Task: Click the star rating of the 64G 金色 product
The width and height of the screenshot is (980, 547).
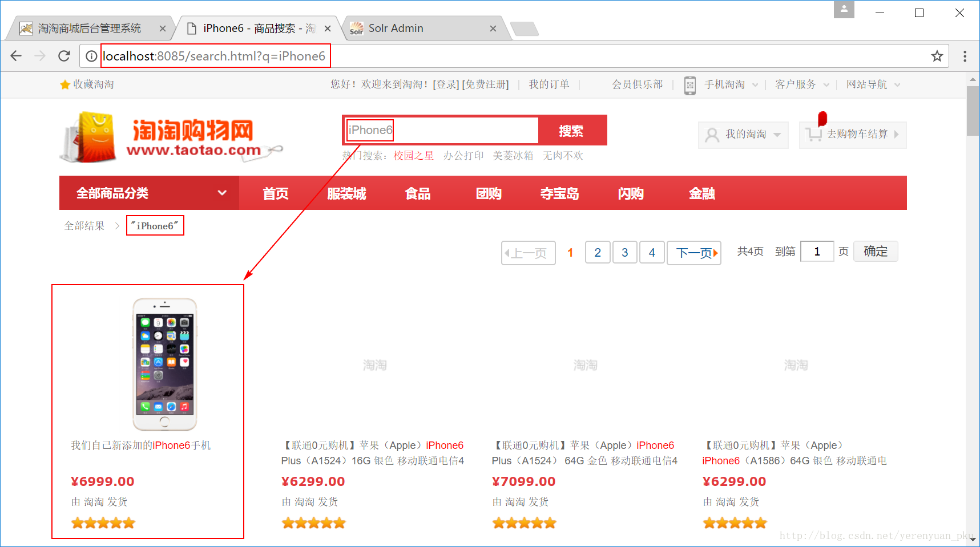Action: coord(525,523)
